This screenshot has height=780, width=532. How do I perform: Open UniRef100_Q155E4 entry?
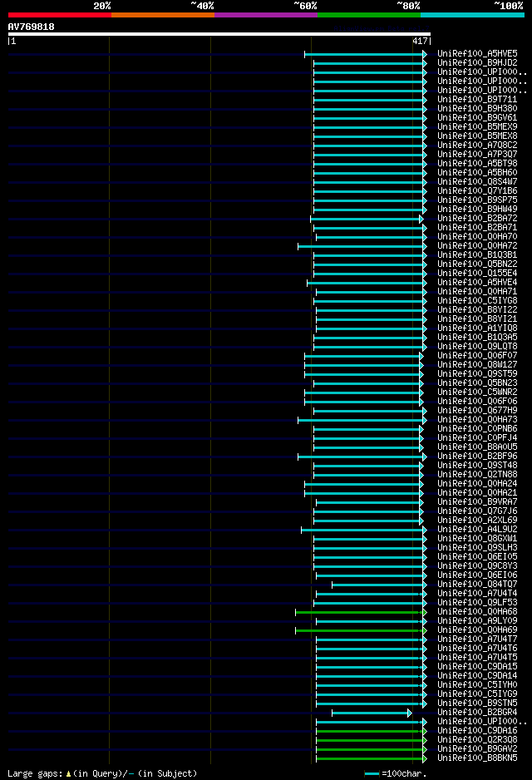click(x=477, y=273)
